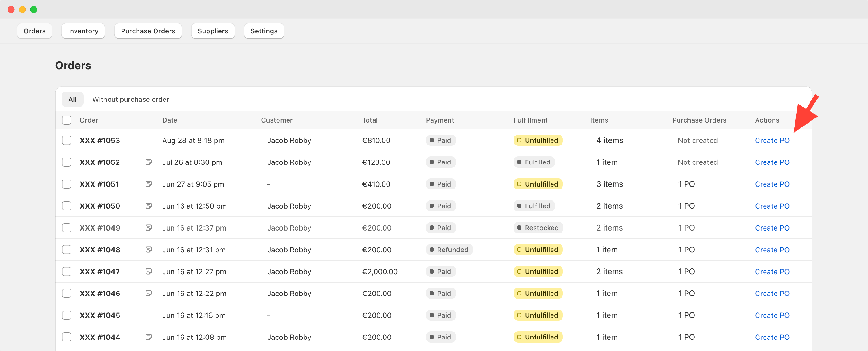Select the note icon next to order XXX #1046
The height and width of the screenshot is (351, 868).
149,293
